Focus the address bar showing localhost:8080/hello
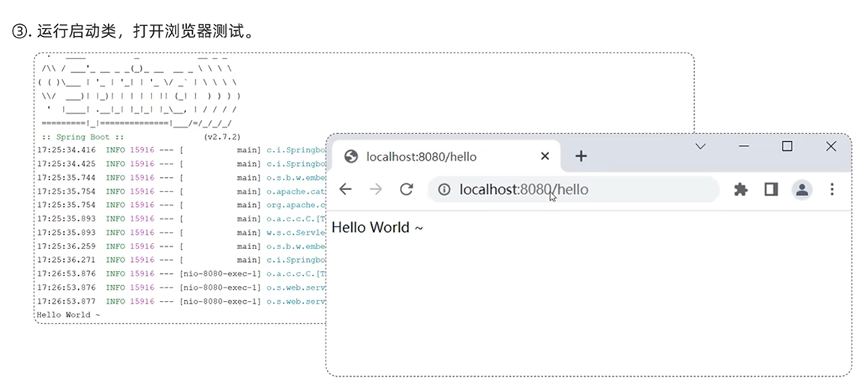 (573, 189)
